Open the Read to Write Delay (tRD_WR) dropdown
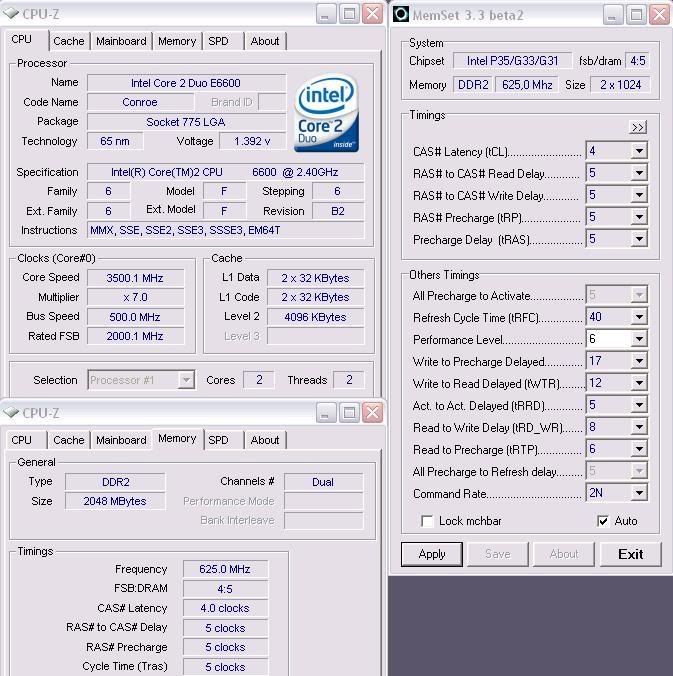The image size is (673, 676). (x=639, y=427)
